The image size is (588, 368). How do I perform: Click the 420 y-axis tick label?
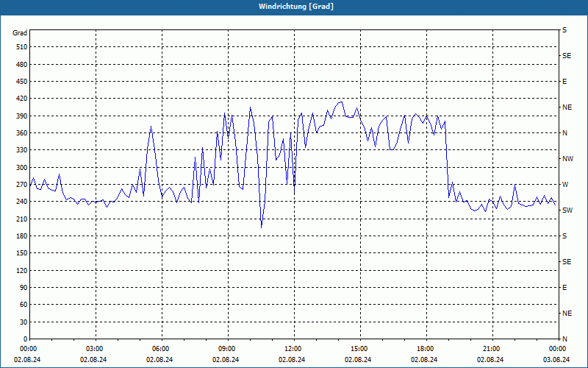[22, 99]
